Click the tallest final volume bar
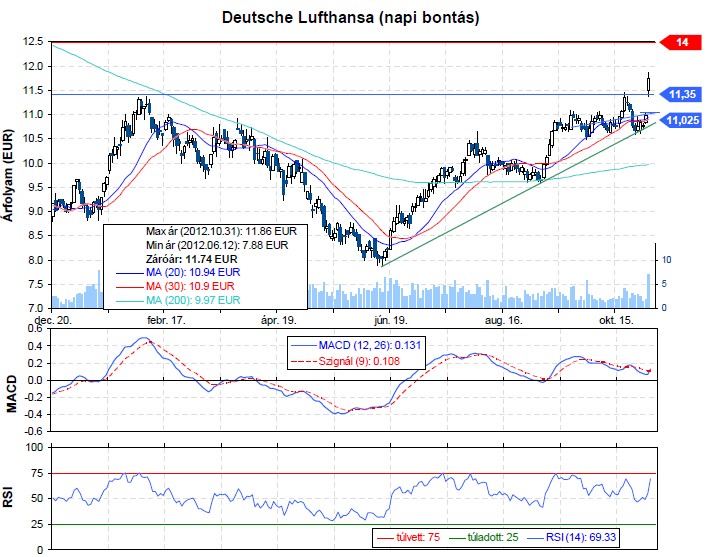Screen dimensions: 710x557 pyautogui.click(x=648, y=291)
